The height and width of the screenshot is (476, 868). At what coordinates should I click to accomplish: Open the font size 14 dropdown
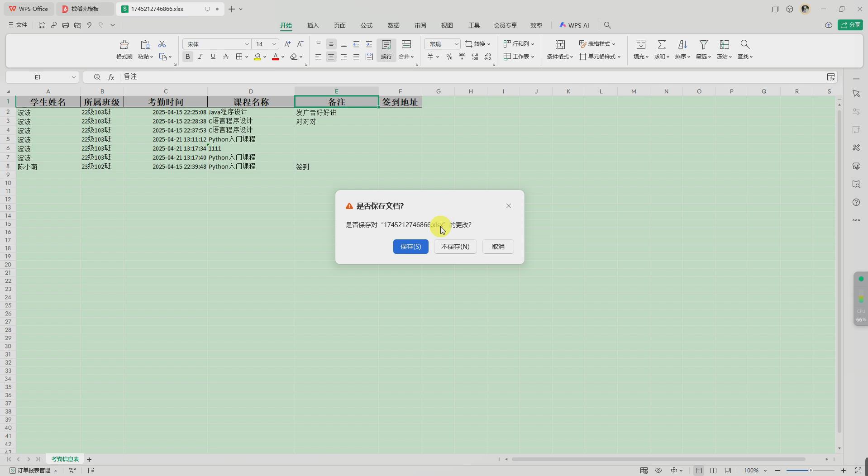coord(274,44)
